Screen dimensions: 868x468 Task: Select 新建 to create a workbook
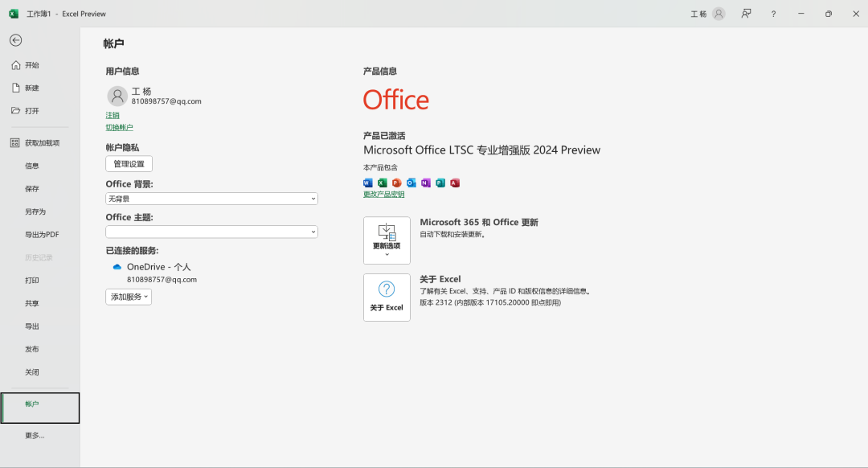point(26,88)
